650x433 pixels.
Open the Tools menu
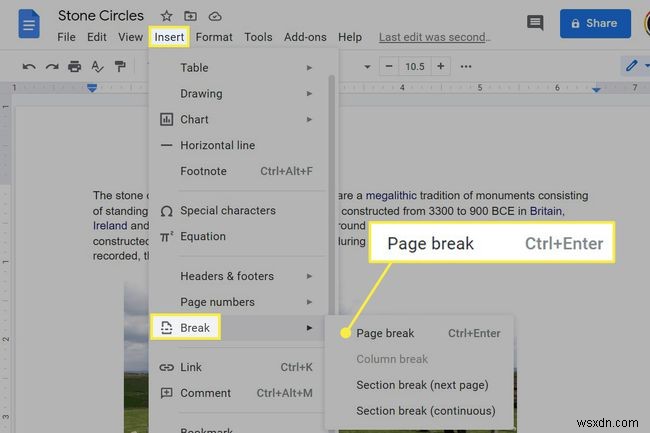[258, 37]
